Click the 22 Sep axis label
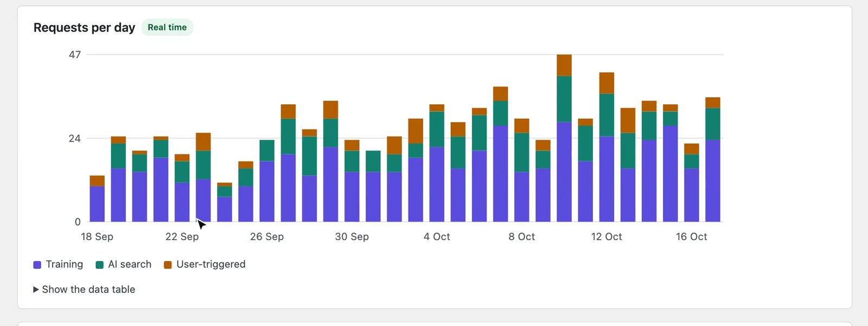Screen dimensions: 868x326 182,236
